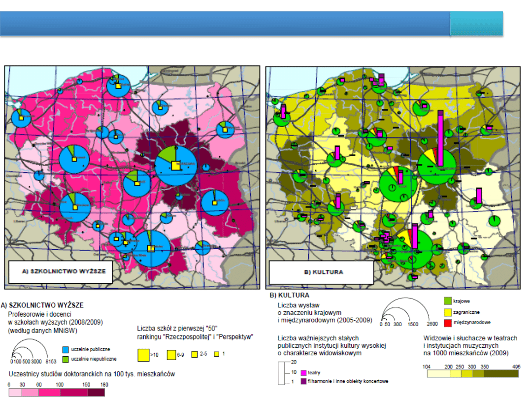This screenshot has width=532, height=399.
Task: Click the green 'krajowe' legend square
Action: pyautogui.click(x=447, y=300)
